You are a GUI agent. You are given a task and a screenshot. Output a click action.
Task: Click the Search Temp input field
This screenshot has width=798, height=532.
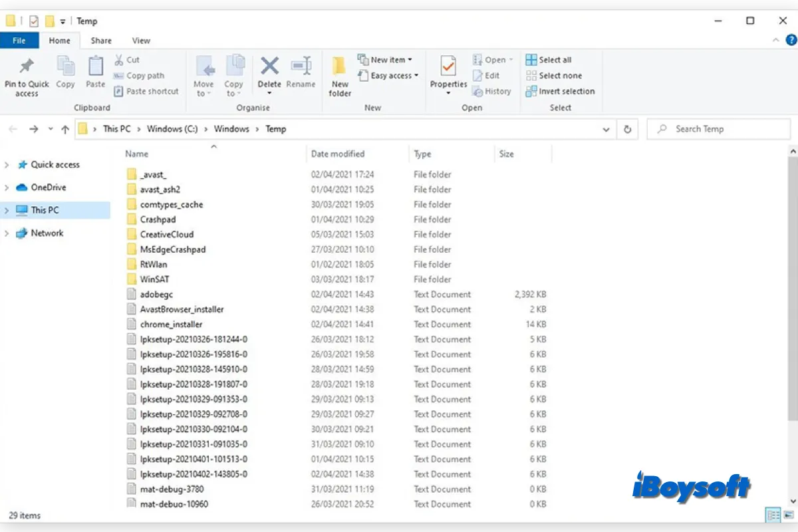click(722, 129)
